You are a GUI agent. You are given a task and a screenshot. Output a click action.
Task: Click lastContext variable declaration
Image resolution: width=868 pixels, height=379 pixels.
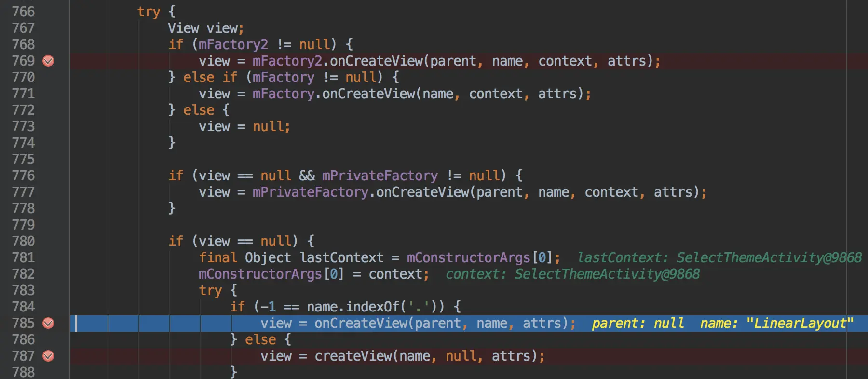click(341, 257)
